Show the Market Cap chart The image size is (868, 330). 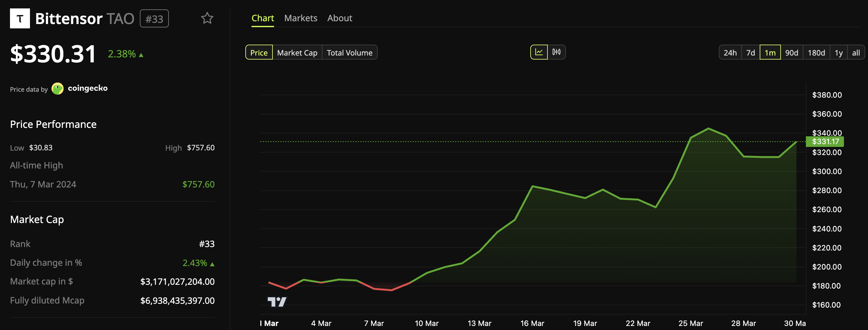tap(297, 52)
